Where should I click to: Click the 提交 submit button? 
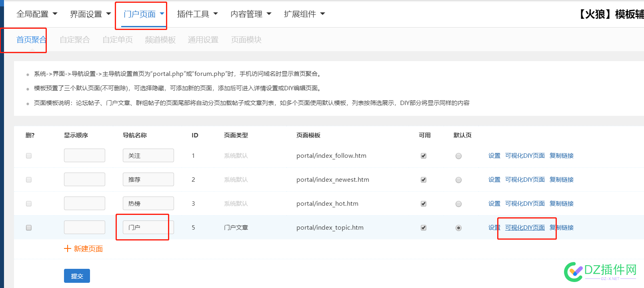[77, 276]
